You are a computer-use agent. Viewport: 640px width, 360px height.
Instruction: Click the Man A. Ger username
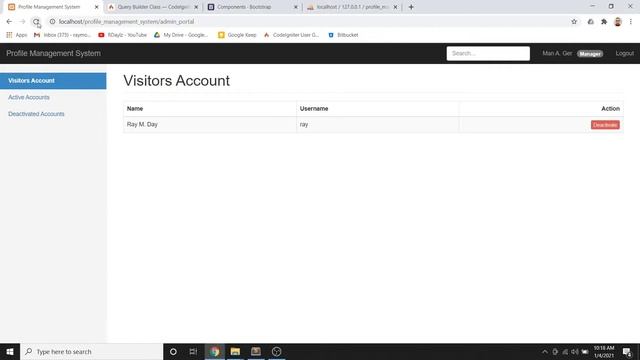[x=557, y=53]
